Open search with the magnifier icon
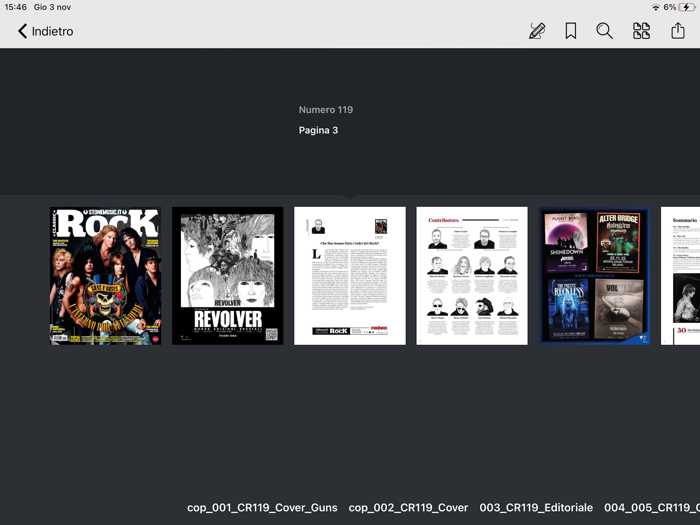Screen dimensions: 700x525 tap(604, 31)
